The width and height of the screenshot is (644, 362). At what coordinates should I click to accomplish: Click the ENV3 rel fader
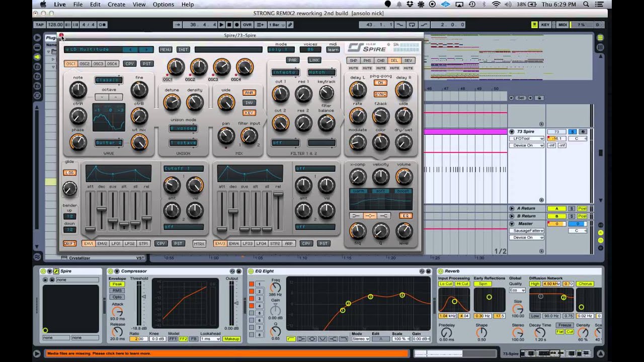(278, 194)
